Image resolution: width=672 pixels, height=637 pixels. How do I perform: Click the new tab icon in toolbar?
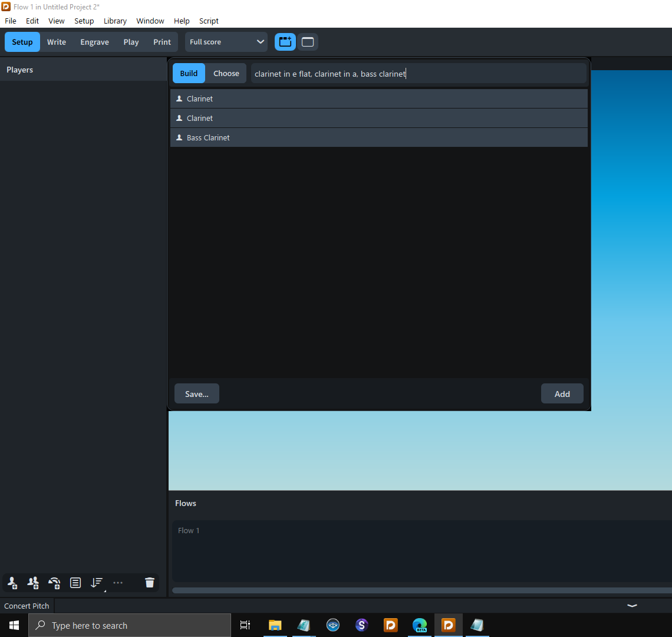pos(285,42)
